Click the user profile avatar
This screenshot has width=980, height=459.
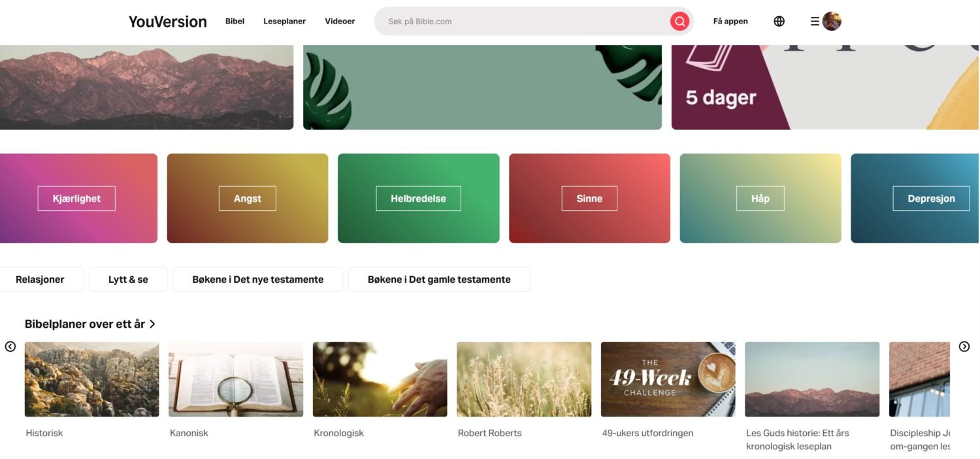pos(832,22)
